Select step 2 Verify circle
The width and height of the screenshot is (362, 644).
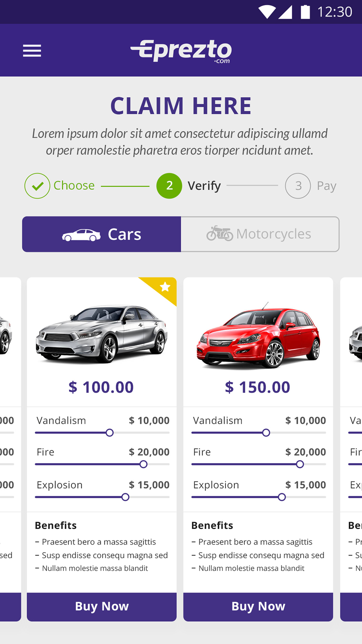(x=169, y=186)
